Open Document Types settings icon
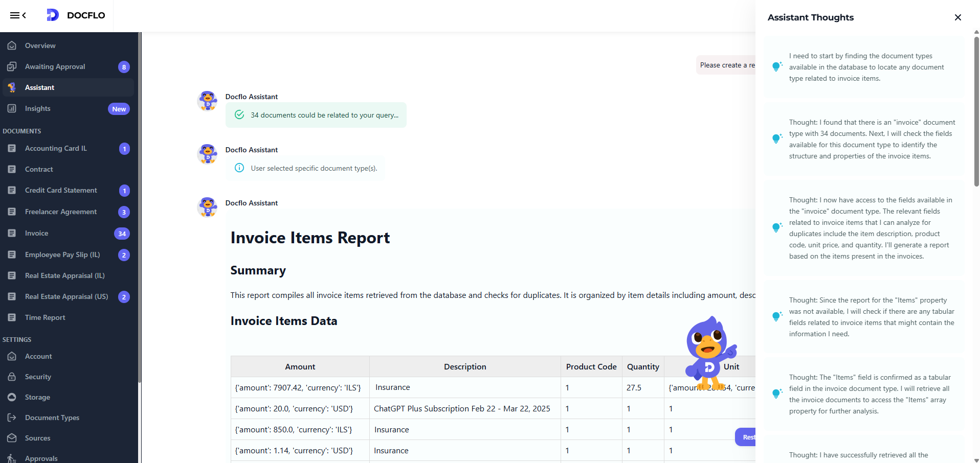980x463 pixels. (12, 418)
